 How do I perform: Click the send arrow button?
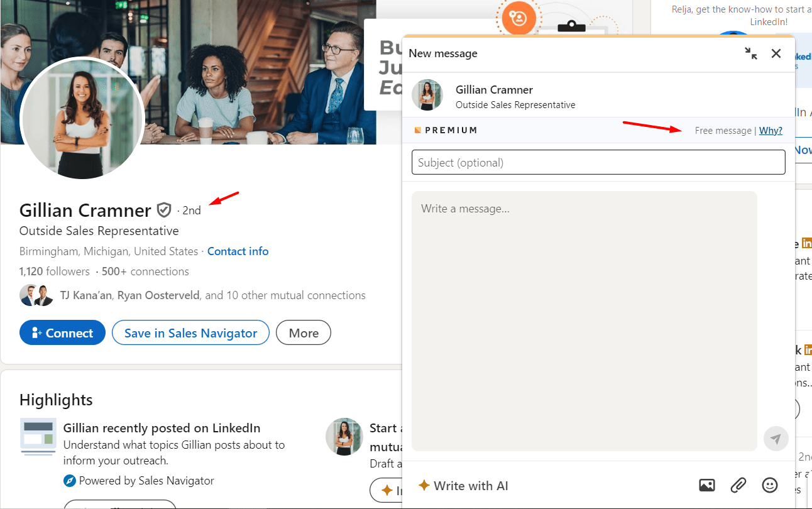click(776, 439)
